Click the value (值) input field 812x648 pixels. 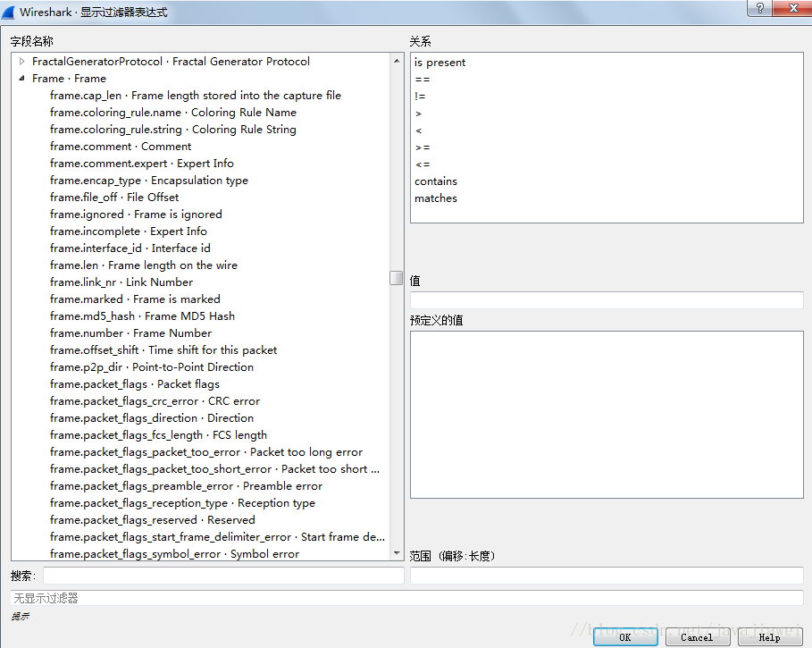[x=607, y=300]
